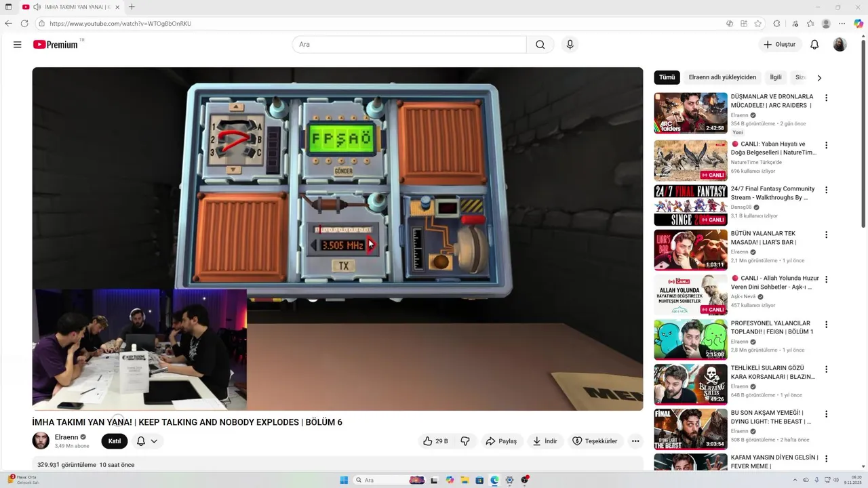Click title PROFESYONEL YALANCILAR TOPLANDI
The image size is (868, 488).
772,327
